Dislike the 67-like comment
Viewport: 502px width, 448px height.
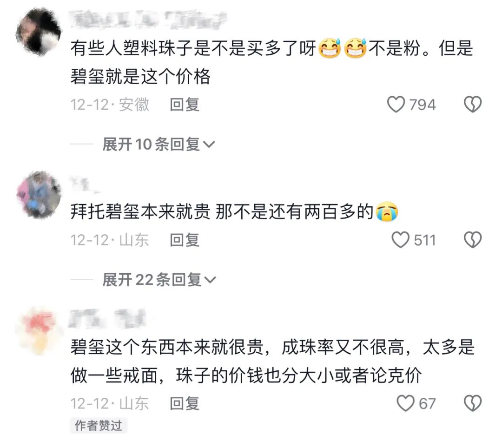(x=473, y=403)
